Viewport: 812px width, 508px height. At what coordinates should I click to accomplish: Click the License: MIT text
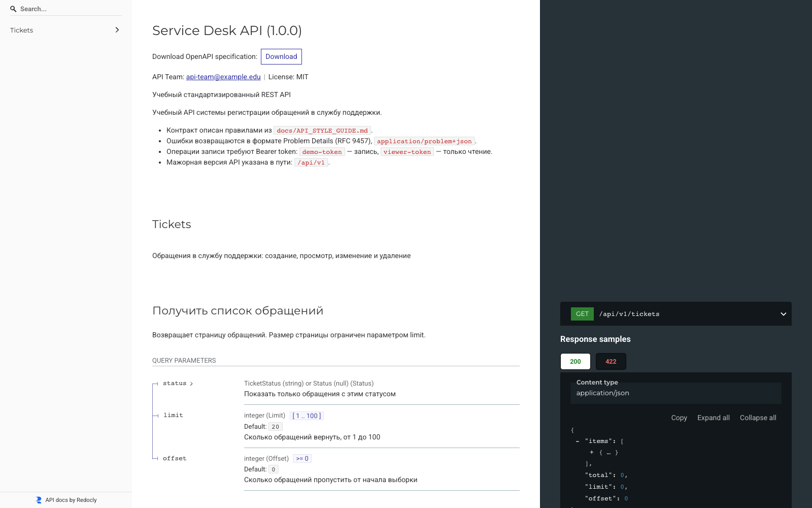click(288, 77)
